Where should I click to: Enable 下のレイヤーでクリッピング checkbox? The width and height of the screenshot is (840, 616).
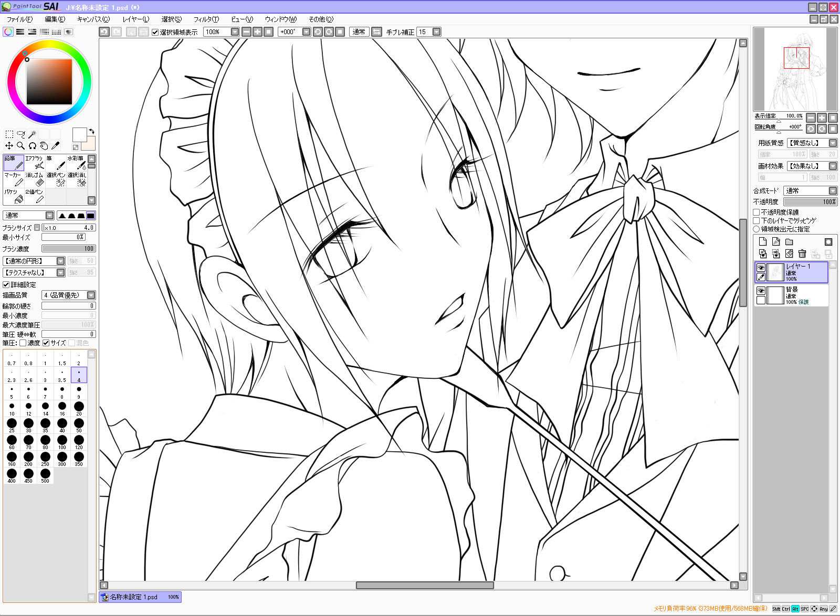[757, 220]
